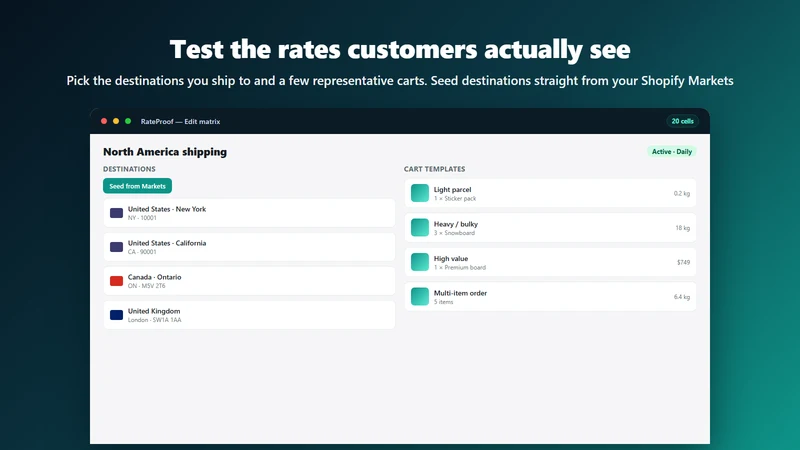The height and width of the screenshot is (450, 800).
Task: Click the NY - 10001 postal code text
Action: [x=142, y=218]
